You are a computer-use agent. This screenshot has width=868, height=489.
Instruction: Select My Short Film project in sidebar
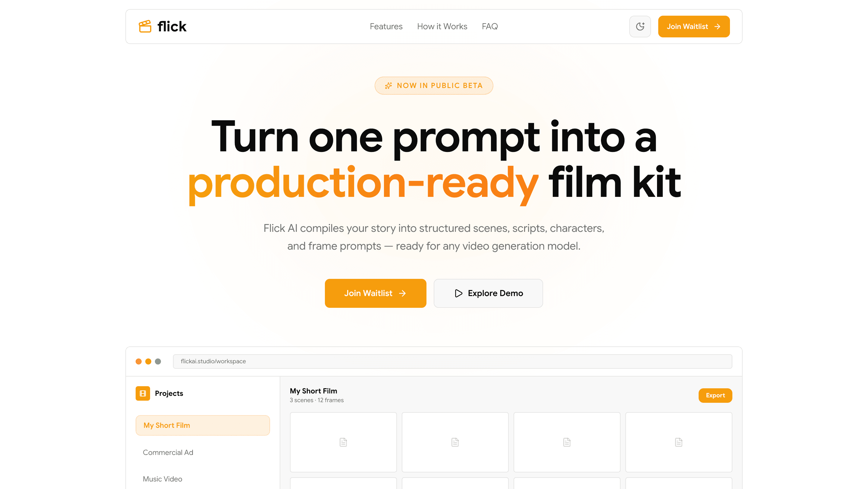tap(203, 425)
